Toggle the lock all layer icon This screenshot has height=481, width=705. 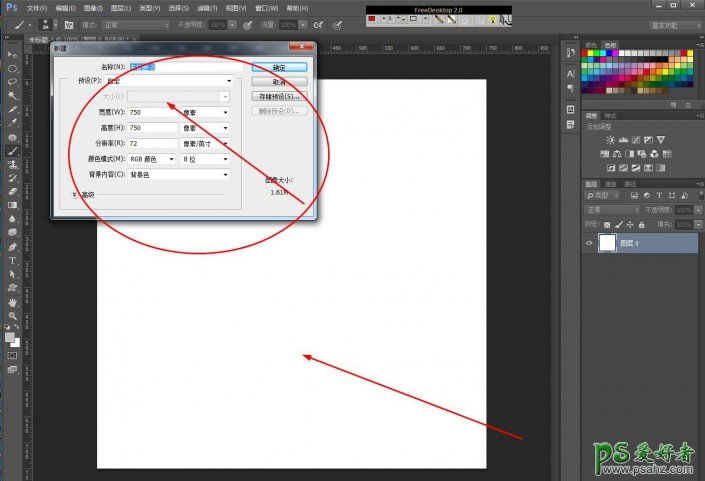pyautogui.click(x=642, y=224)
